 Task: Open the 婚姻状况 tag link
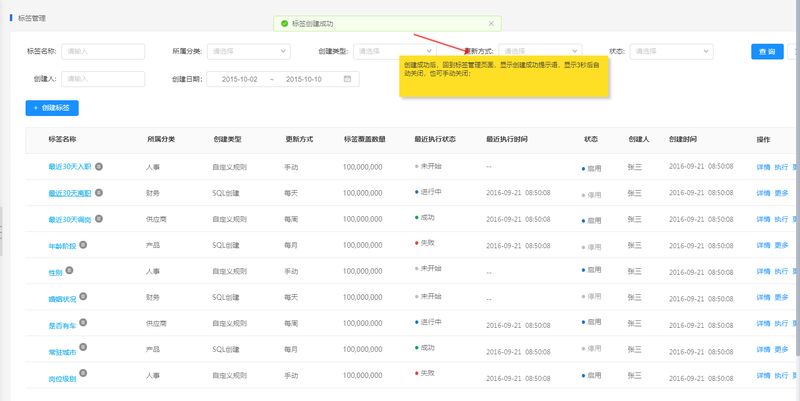tap(62, 298)
